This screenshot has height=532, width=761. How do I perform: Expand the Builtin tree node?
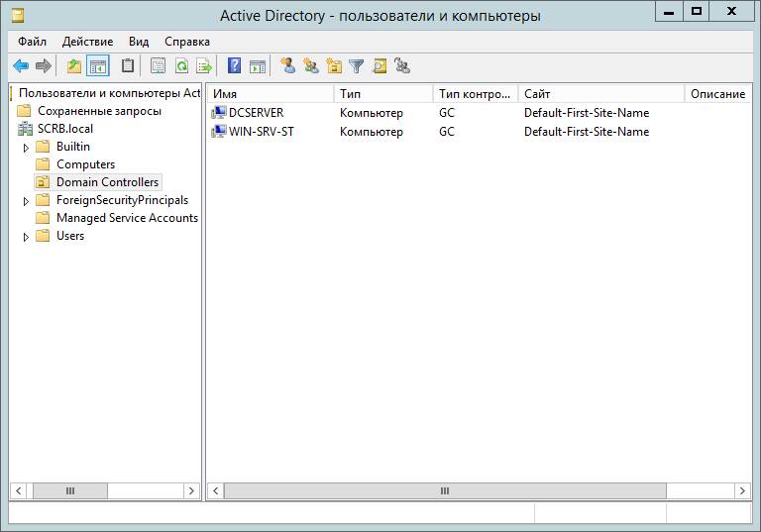[x=27, y=147]
